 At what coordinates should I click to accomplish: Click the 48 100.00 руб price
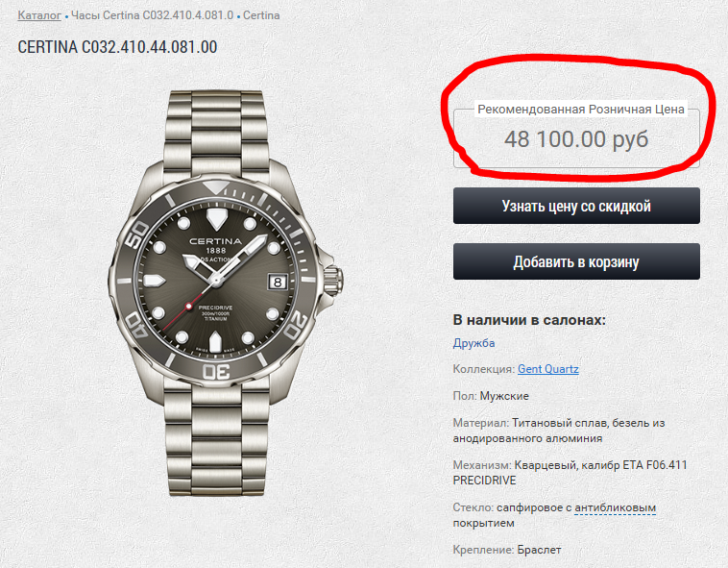point(576,139)
